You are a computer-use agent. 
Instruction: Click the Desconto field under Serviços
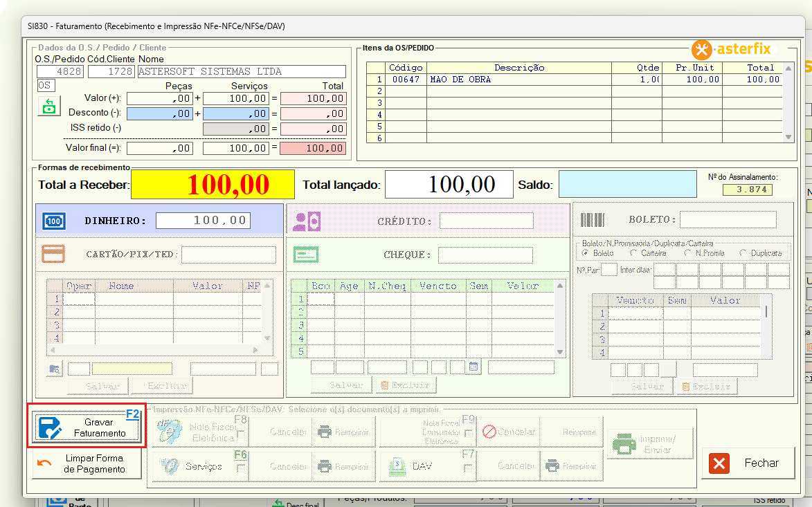[x=236, y=113]
